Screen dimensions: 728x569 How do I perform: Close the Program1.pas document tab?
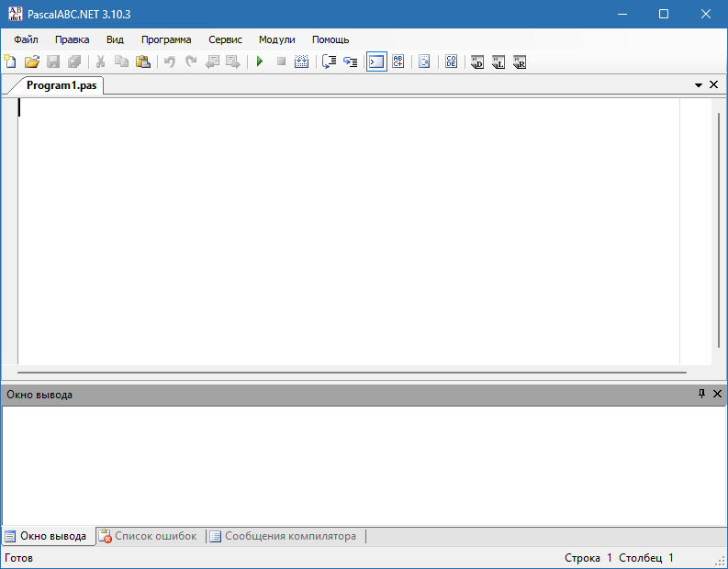point(713,84)
